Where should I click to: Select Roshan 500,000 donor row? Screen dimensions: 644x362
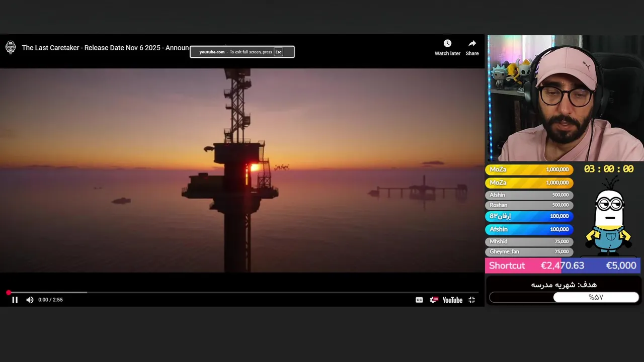(x=529, y=205)
